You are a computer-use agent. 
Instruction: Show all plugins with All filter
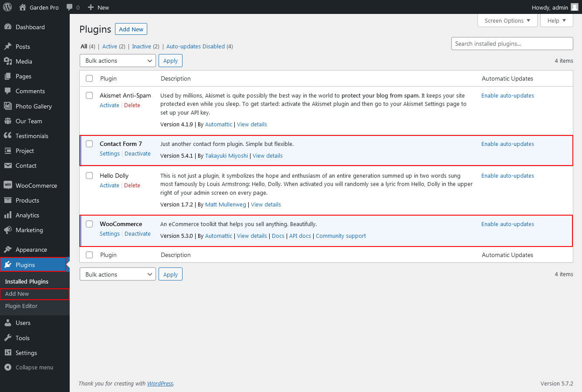84,46
